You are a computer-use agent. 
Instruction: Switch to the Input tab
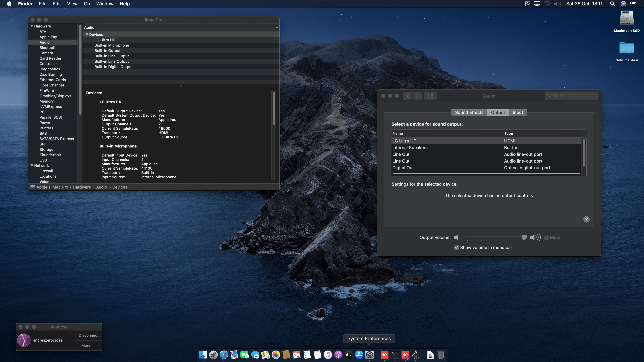tap(518, 112)
